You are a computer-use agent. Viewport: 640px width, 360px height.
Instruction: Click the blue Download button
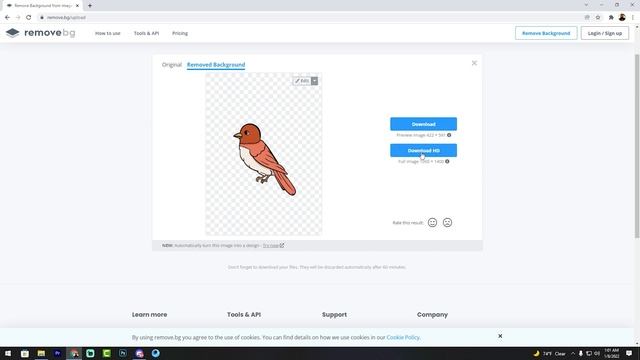click(x=423, y=124)
